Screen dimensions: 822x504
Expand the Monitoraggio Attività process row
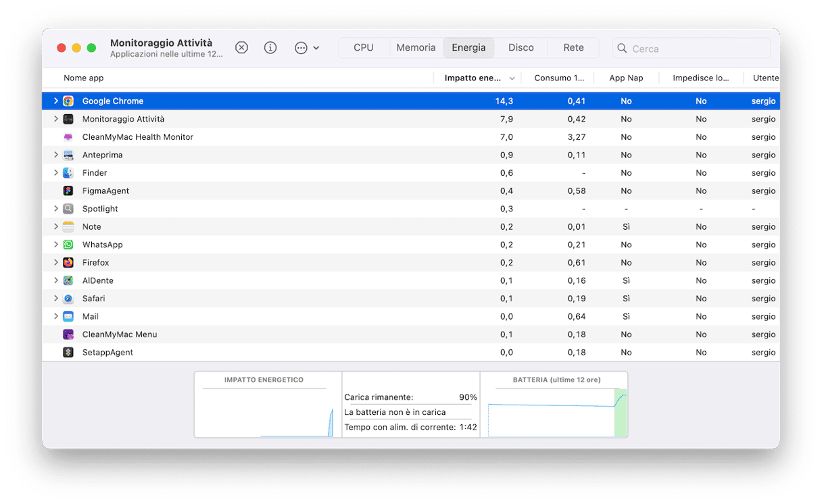(x=56, y=119)
